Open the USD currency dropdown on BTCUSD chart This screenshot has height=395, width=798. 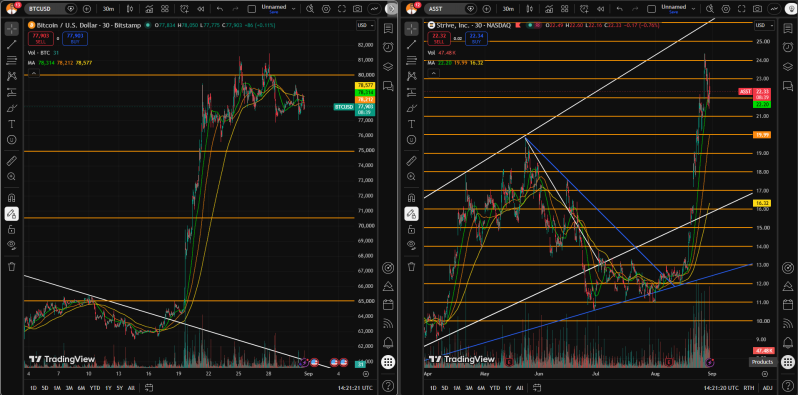[x=365, y=25]
